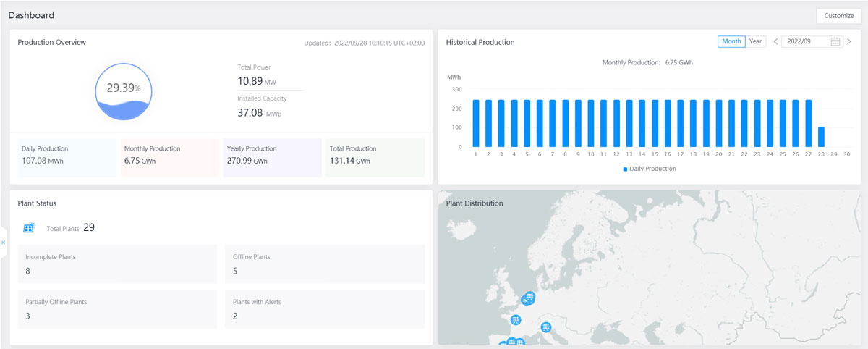Open the Incomplete Plants tile
868x349 pixels.
(x=117, y=264)
